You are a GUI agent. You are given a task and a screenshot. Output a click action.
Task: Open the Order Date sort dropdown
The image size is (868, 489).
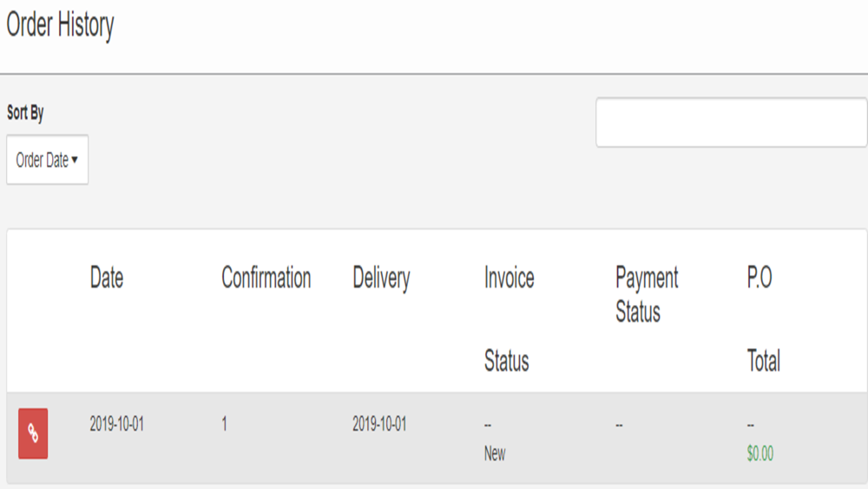(48, 160)
